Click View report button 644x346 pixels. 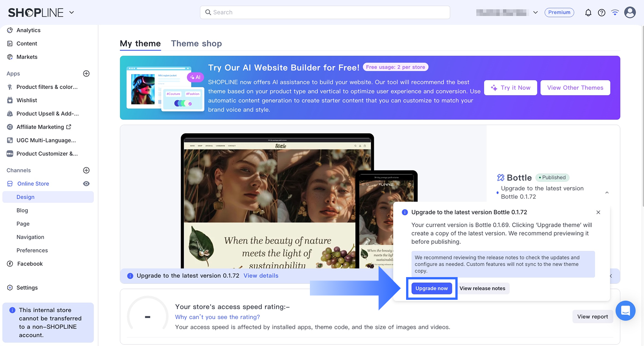[x=592, y=317]
